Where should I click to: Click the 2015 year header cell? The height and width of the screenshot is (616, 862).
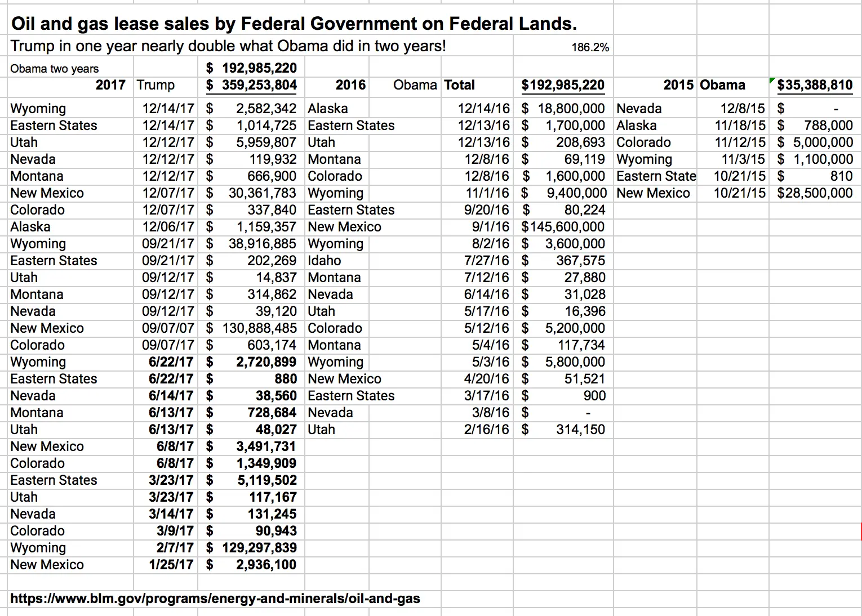click(678, 86)
